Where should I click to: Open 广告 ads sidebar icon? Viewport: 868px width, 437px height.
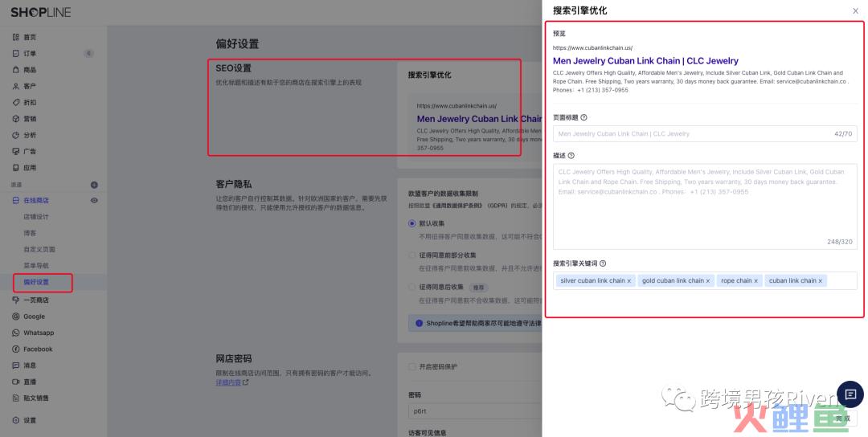[15, 151]
